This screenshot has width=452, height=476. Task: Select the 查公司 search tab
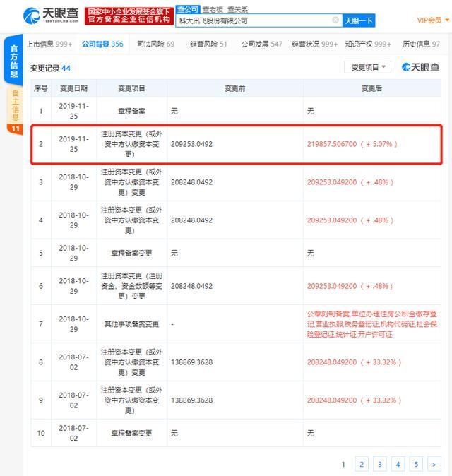pos(188,9)
